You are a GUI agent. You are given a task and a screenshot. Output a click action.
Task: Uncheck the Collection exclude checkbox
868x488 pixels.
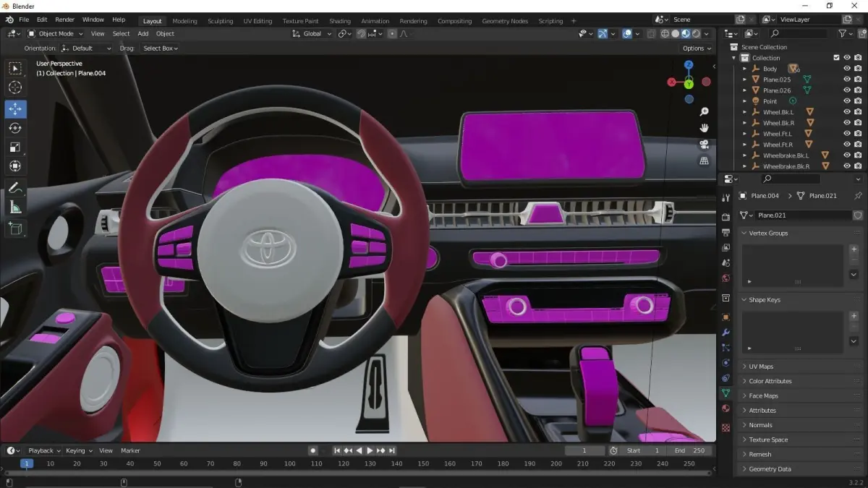coord(836,58)
